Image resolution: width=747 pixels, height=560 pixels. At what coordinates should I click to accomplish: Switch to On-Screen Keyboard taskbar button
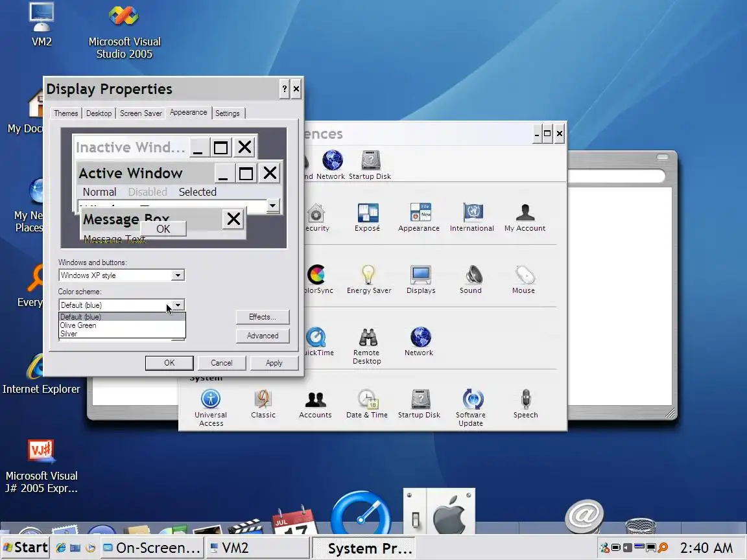tap(152, 548)
